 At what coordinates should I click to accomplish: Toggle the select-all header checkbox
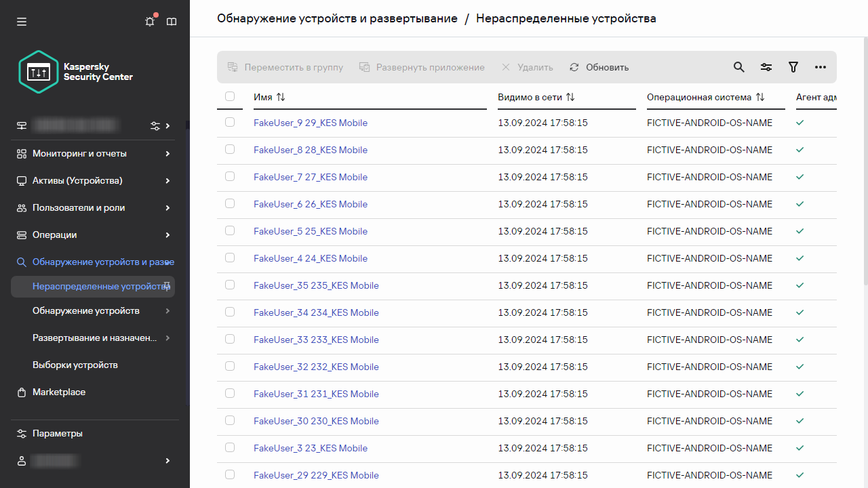pyautogui.click(x=230, y=96)
